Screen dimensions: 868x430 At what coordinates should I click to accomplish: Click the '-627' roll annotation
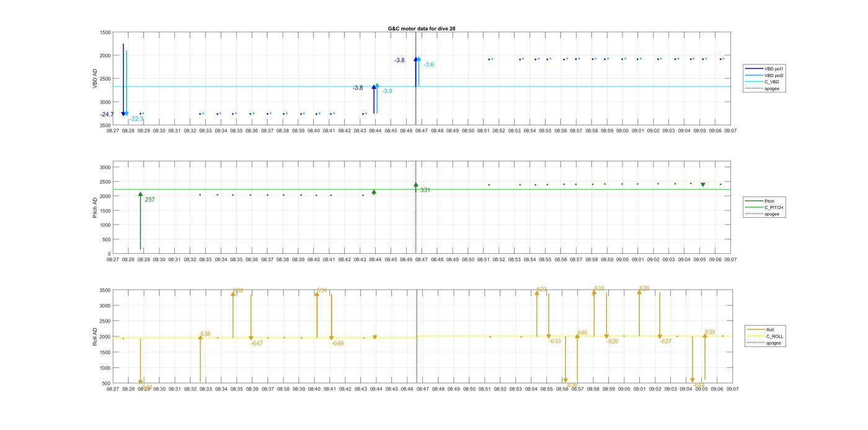click(x=665, y=341)
